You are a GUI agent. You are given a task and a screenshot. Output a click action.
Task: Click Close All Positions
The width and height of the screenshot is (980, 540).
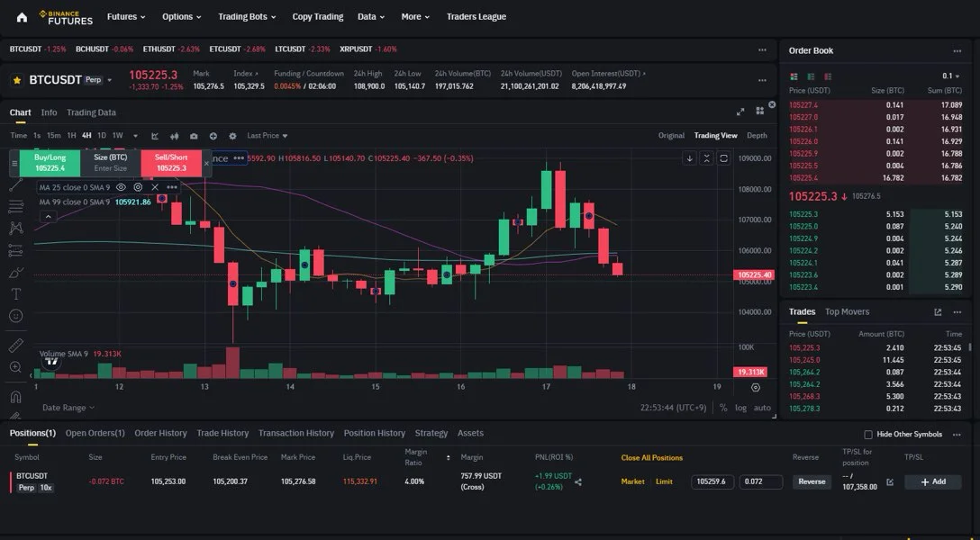(x=652, y=457)
